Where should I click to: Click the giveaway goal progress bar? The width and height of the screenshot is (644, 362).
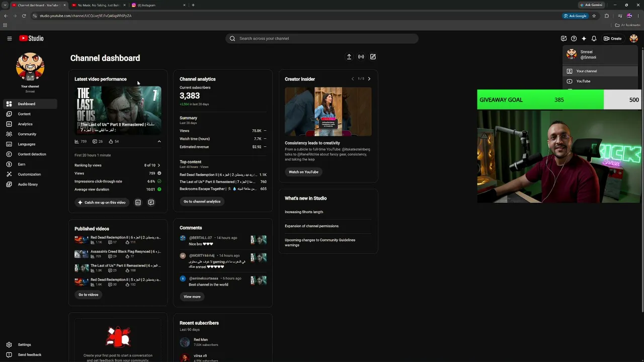pos(559,100)
